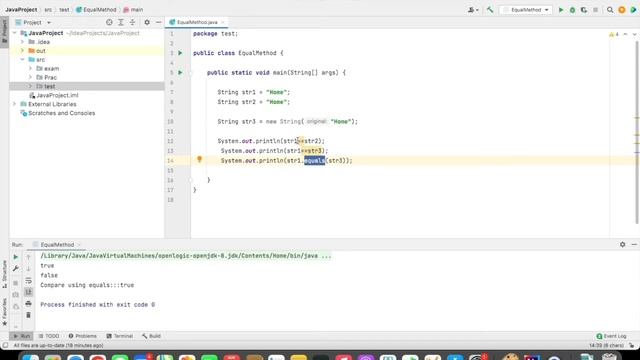Open Project panel gear options
The height and width of the screenshot is (360, 640).
click(x=147, y=22)
